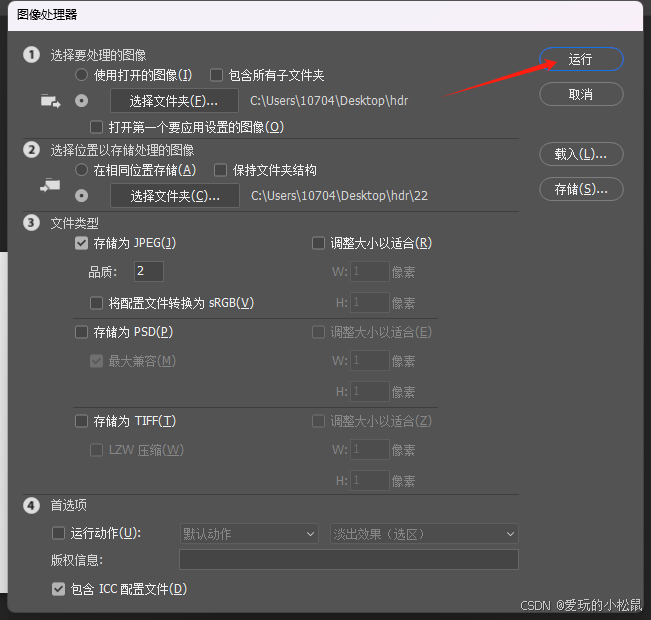
Task: Click the 存储(S)... settings button
Action: tap(581, 189)
